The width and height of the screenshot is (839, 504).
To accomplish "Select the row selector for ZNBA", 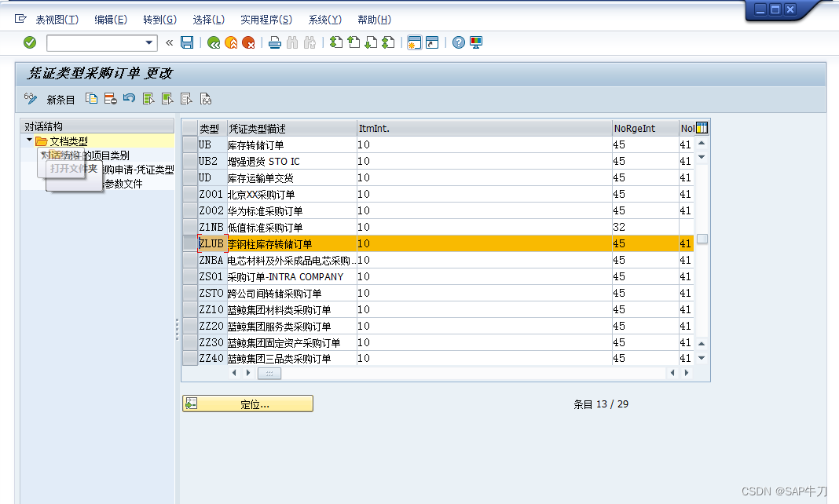I will coord(189,260).
